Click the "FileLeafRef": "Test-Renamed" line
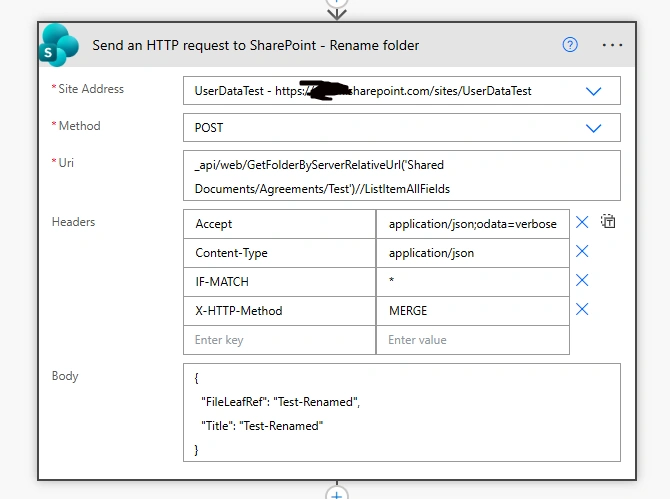The image size is (670, 499). [281, 402]
